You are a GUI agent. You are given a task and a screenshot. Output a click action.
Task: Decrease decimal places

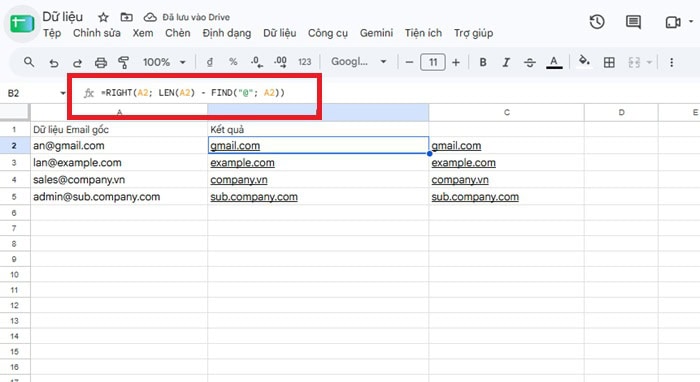pos(257,62)
